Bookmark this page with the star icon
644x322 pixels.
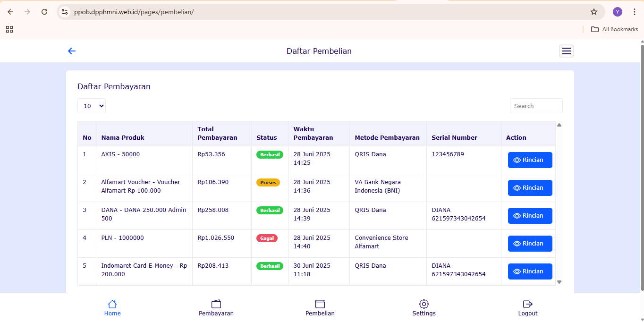(594, 12)
